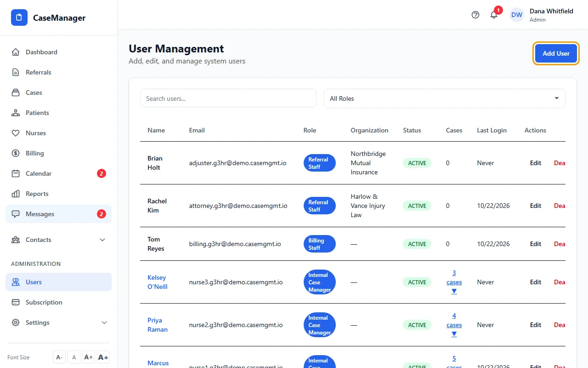Click the Add User button
Image resolution: width=588 pixels, height=368 pixels.
[556, 53]
